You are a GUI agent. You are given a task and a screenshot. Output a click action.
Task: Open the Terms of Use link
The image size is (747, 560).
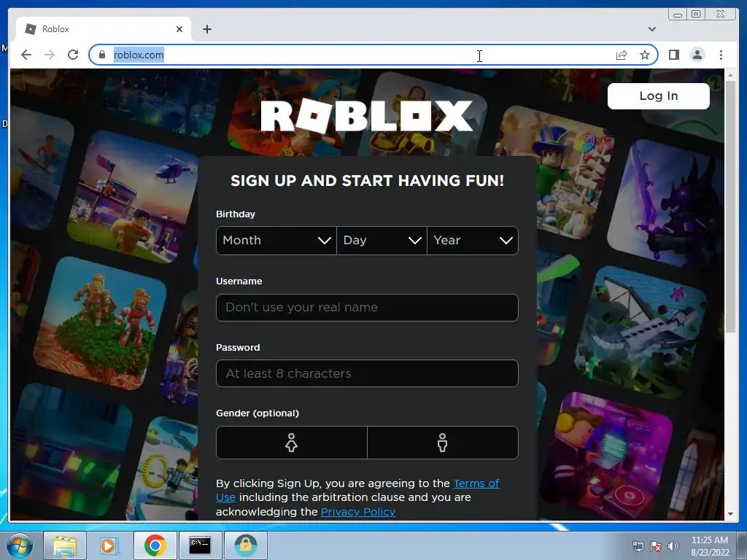point(476,483)
